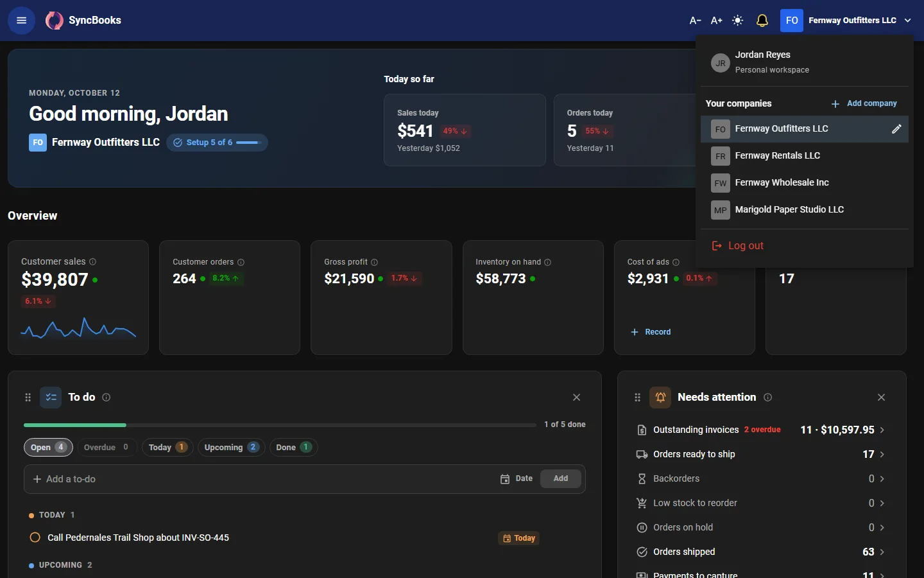Click the Add a to-do input field
The image size is (924, 578).
coord(263,479)
